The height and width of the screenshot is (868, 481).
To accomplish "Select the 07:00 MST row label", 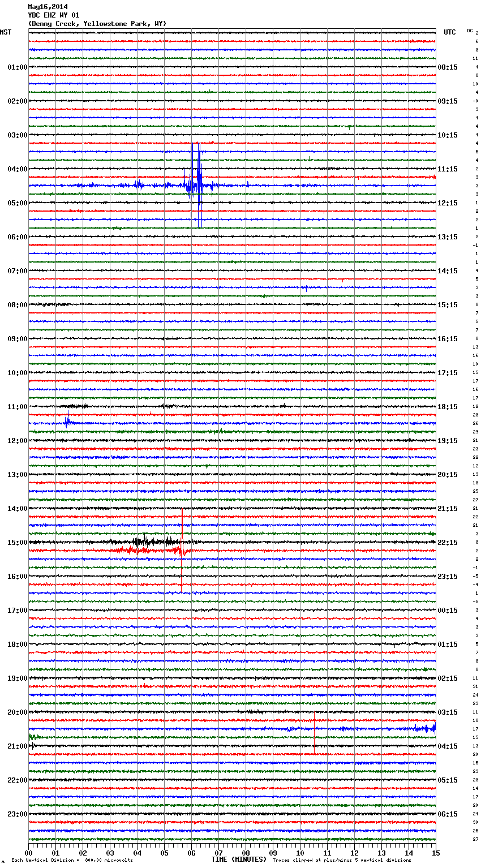I will [18, 270].
